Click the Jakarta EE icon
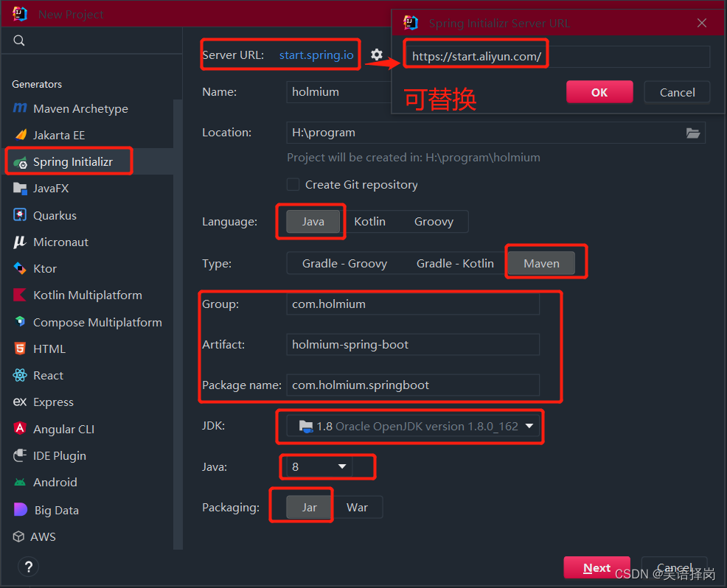 (21, 135)
